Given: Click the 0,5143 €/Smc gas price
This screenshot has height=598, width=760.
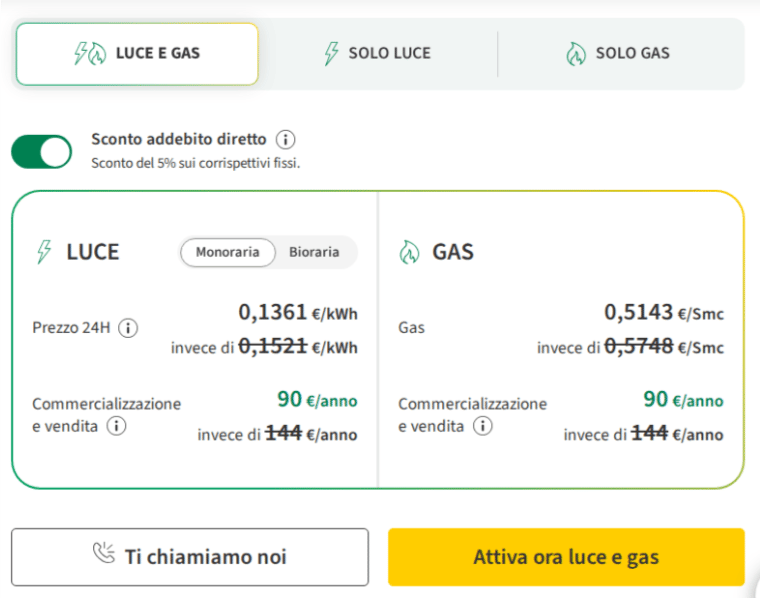Looking at the screenshot, I should coord(664,313).
